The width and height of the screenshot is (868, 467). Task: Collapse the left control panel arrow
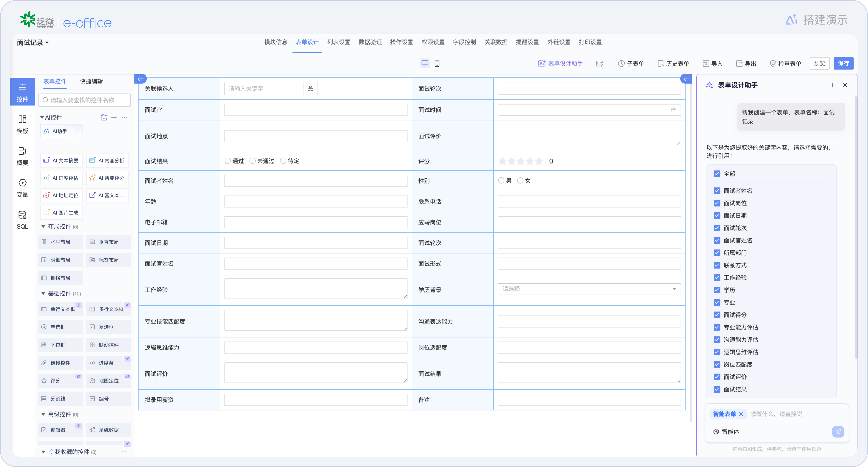[140, 79]
